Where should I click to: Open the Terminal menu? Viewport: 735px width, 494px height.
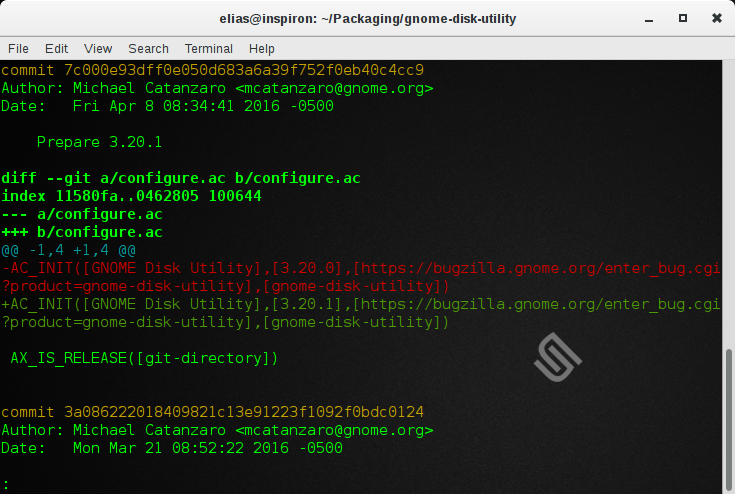click(x=208, y=48)
